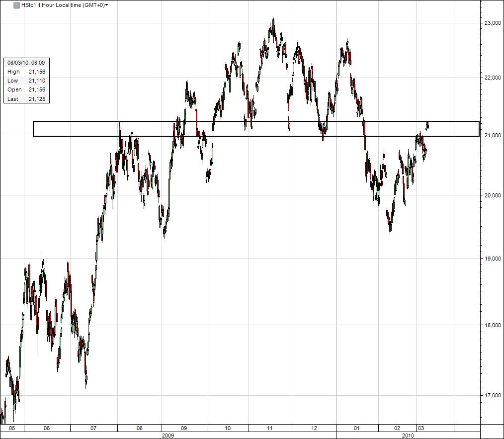The height and width of the screenshot is (439, 504).
Task: Click the chart icon beside HSIc1 title
Action: [16, 5]
